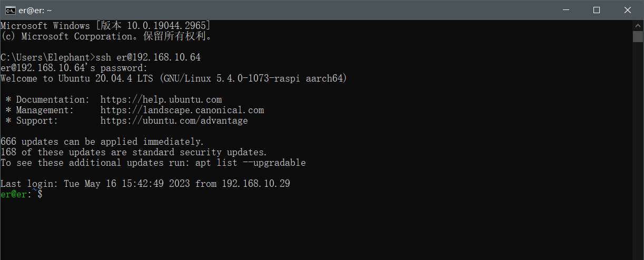
Task: Click the landscape.canonical.com management URL
Action: point(182,110)
